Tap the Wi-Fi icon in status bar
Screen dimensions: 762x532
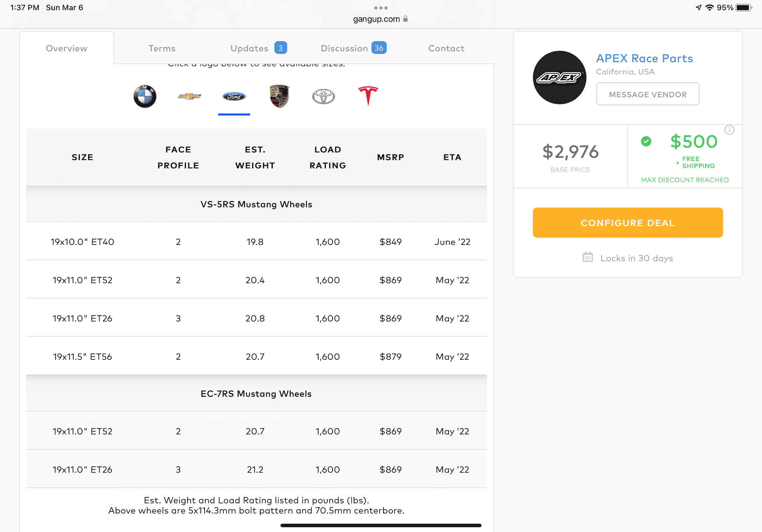point(709,7)
